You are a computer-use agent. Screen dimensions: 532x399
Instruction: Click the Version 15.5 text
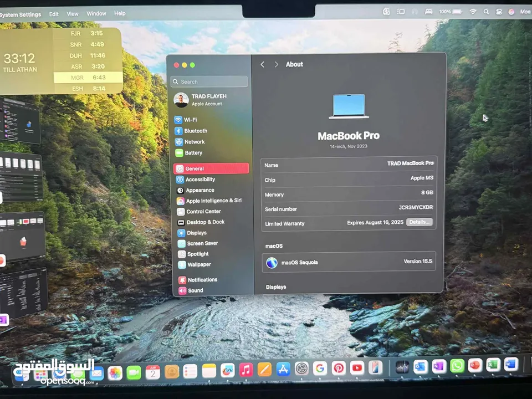pyautogui.click(x=418, y=261)
